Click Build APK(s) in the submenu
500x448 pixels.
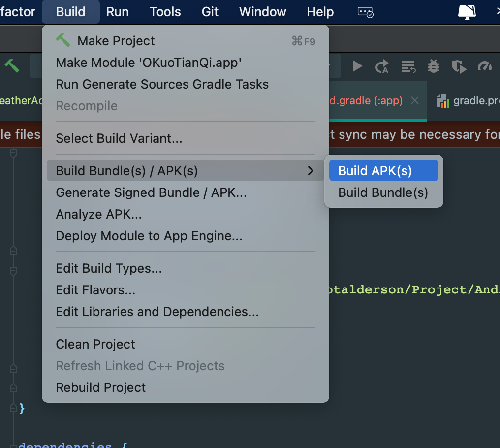[x=383, y=171]
